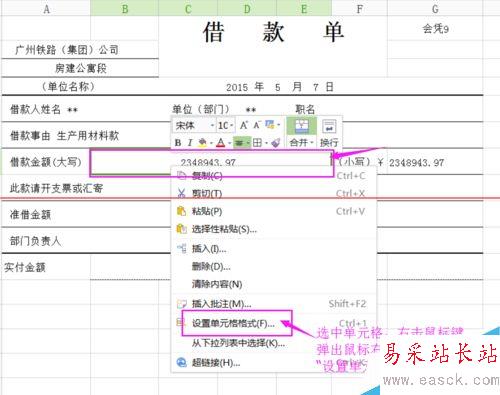Toggle bold in the mini toolbar
500x395 pixels.
click(178, 143)
